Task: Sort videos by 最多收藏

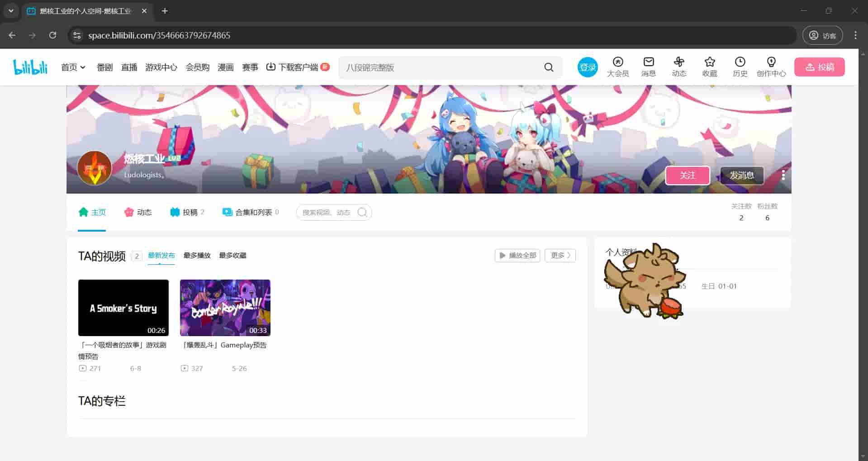Action: tap(232, 256)
